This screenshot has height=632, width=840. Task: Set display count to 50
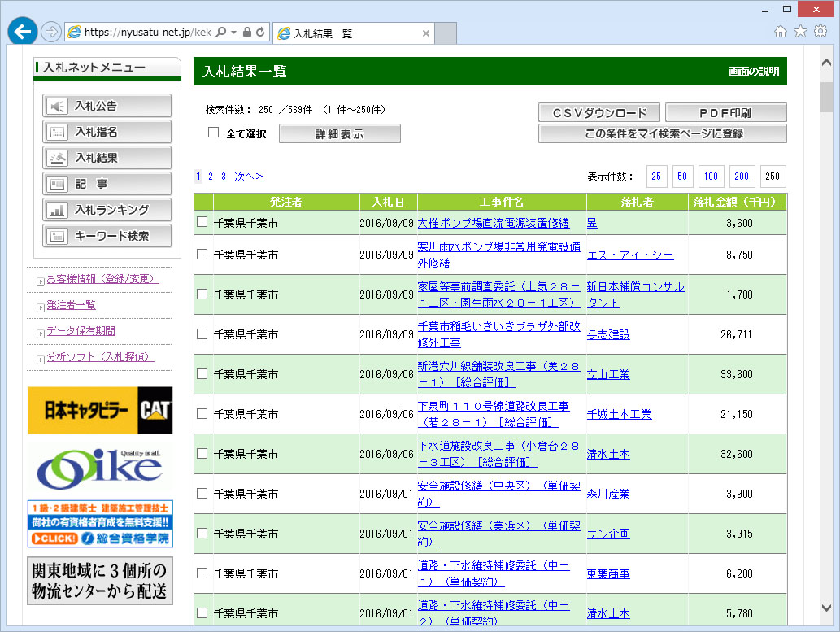click(682, 177)
